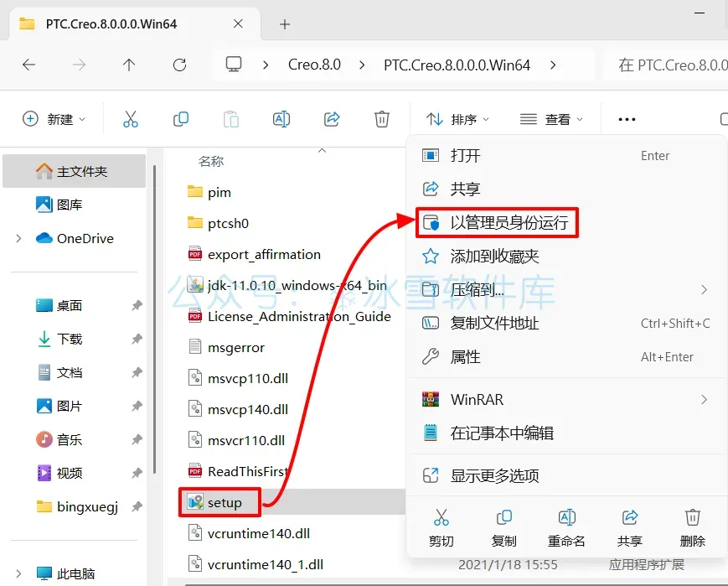Screen dimensions: 728x586
Task: Click the Back navigation arrow
Action: point(28,65)
